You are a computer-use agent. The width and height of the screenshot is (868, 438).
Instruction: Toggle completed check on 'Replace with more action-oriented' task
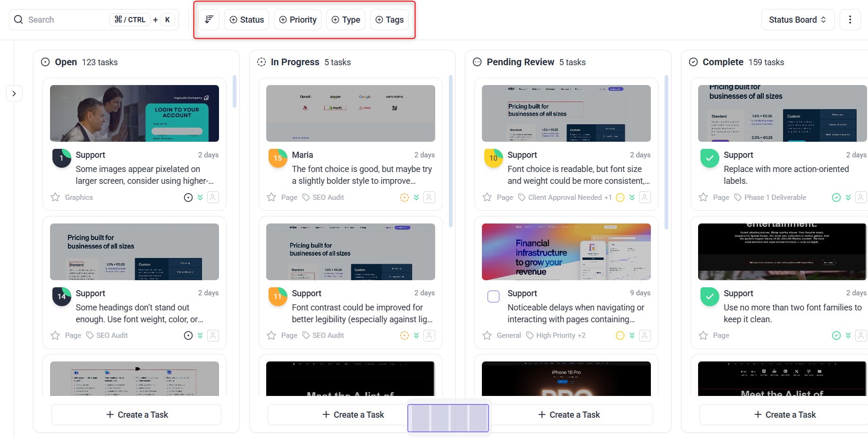click(709, 158)
